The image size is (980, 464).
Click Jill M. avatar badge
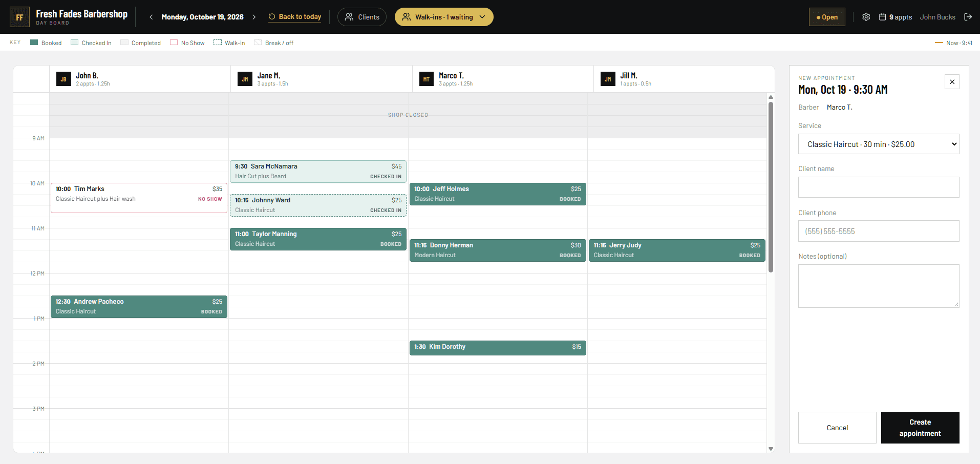pos(608,79)
